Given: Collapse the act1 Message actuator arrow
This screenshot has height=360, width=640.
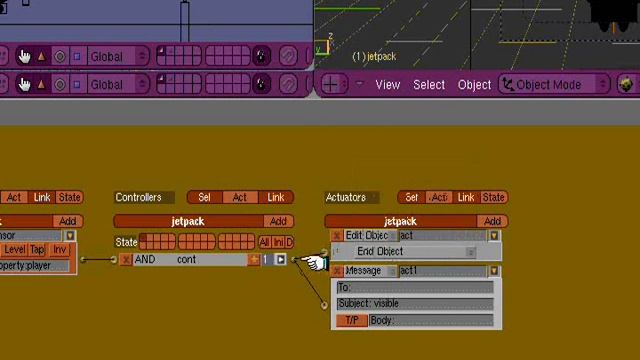Looking at the screenshot, I should coord(494,271).
